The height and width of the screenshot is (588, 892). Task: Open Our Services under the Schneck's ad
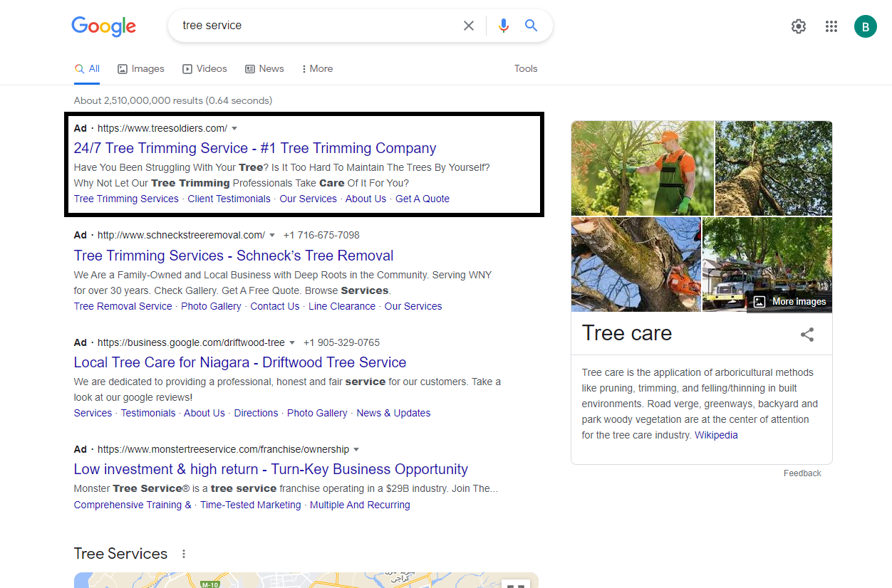413,306
